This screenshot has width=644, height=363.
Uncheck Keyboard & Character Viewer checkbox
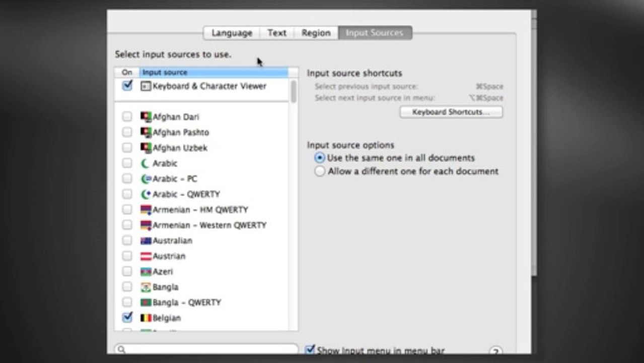[127, 86]
